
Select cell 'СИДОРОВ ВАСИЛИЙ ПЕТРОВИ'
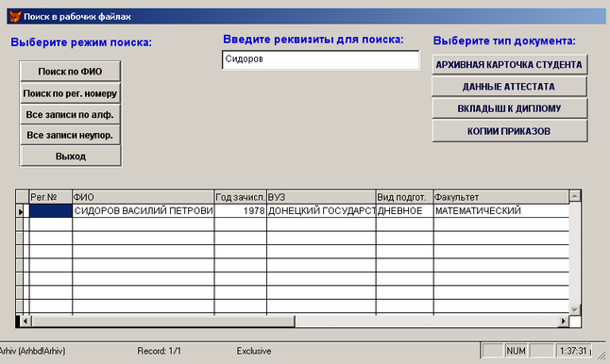[x=144, y=210]
